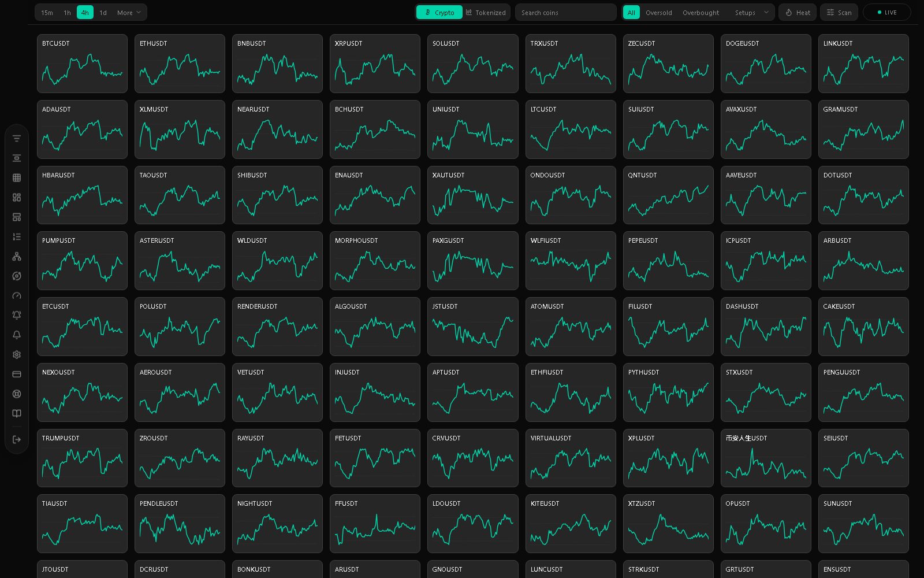Click the circular radar scan icon in sidebar
Screen dimensions: 924x578
(17, 276)
